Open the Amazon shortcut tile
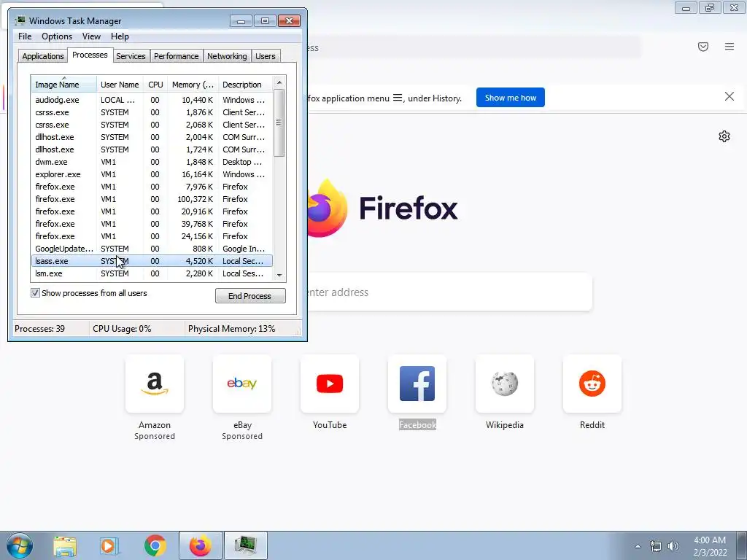Image resolution: width=747 pixels, height=560 pixels. tap(155, 384)
